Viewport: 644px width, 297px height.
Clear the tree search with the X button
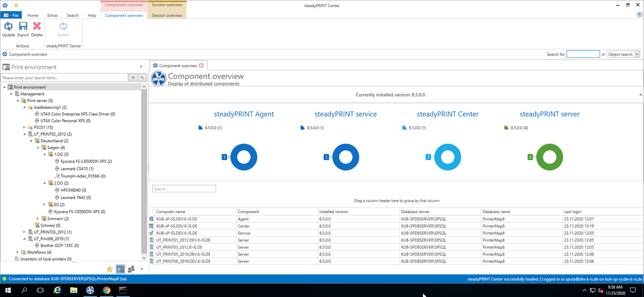click(133, 78)
